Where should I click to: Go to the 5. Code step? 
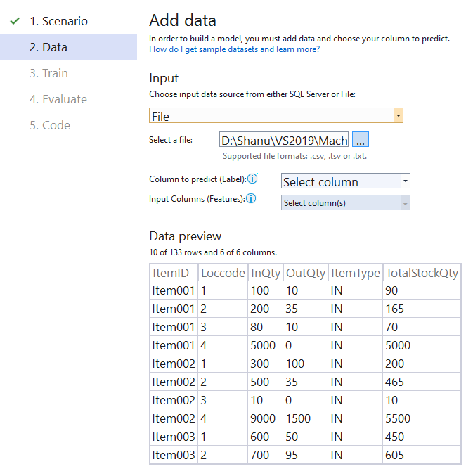tap(50, 125)
